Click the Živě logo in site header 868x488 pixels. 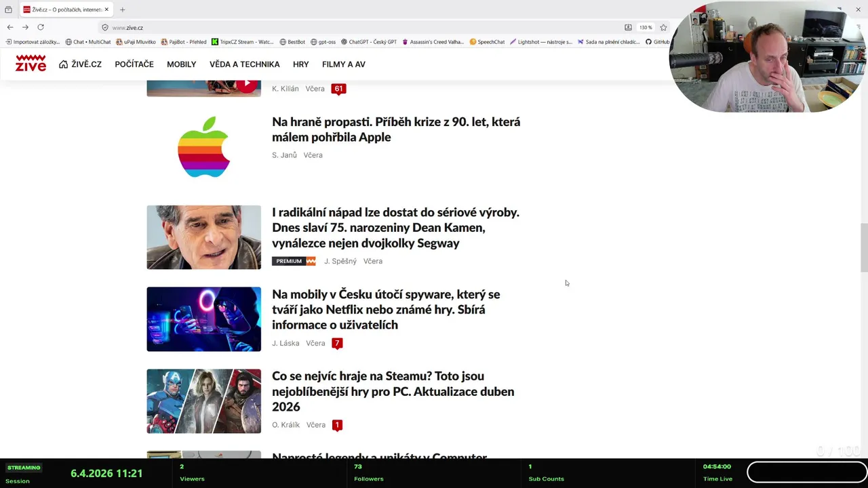[x=31, y=64]
